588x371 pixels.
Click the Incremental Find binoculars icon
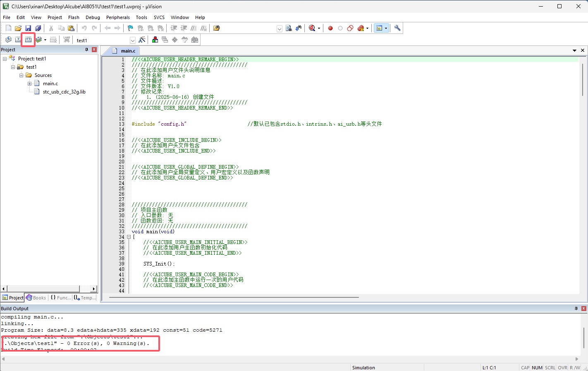(x=299, y=28)
